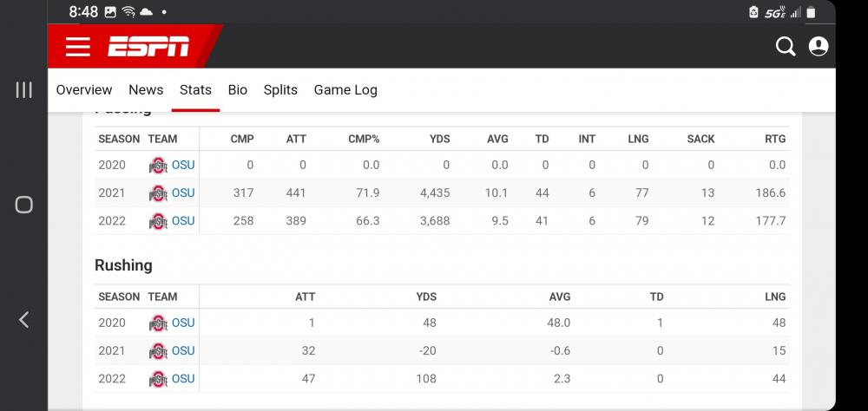This screenshot has width=868, height=411.
Task: Open the News tab
Action: [x=146, y=89]
